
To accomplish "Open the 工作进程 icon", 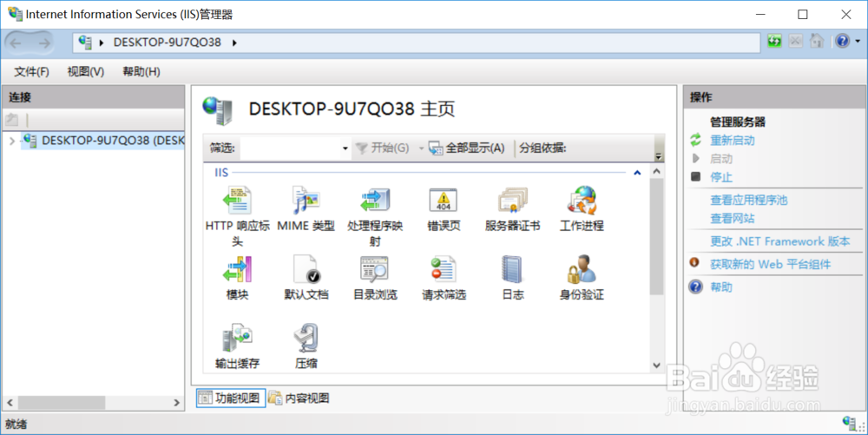I will click(x=582, y=201).
